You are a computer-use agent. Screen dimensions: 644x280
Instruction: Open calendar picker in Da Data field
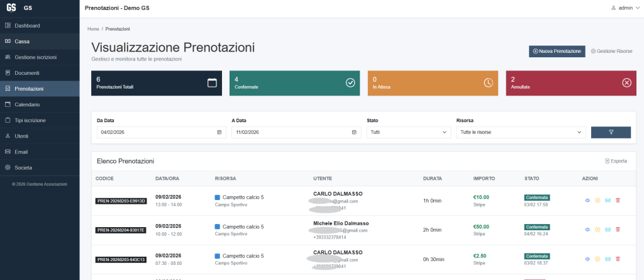tap(219, 132)
